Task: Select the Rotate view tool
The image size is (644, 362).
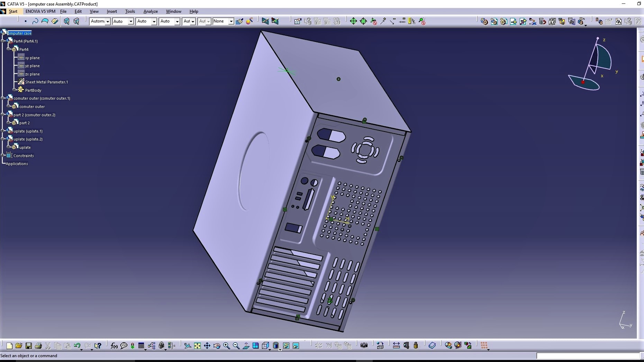Action: (217, 345)
